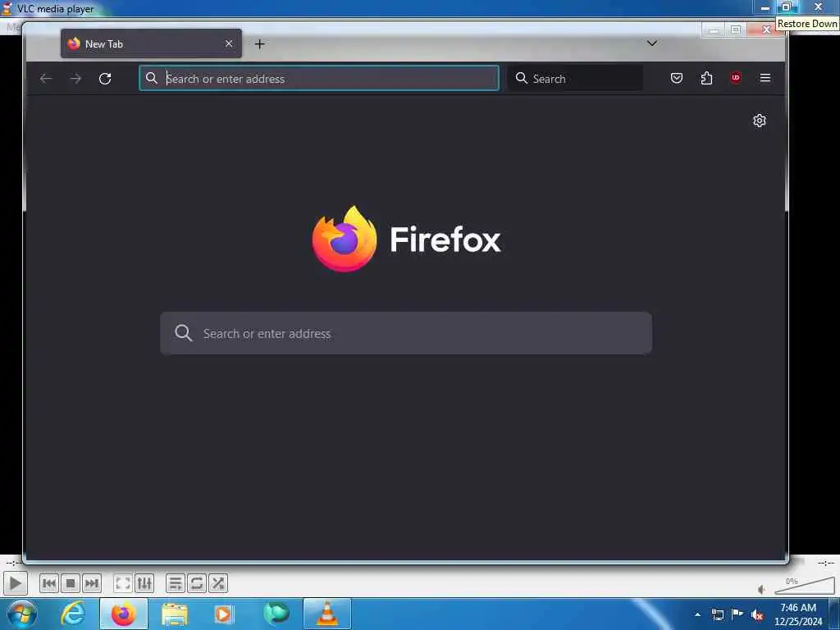Screen dimensions: 840x630
Task: Open the taskbar clock showing 7:46 AM
Action: click(798, 614)
